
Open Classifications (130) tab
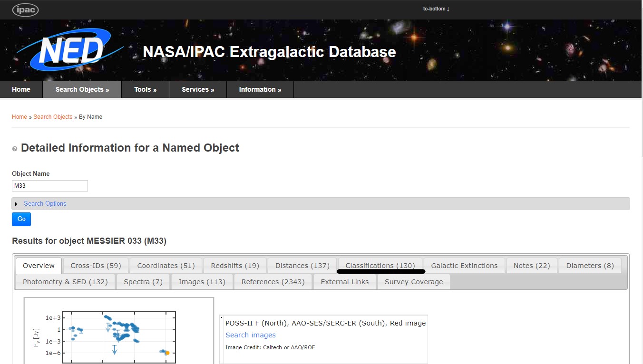[380, 266]
